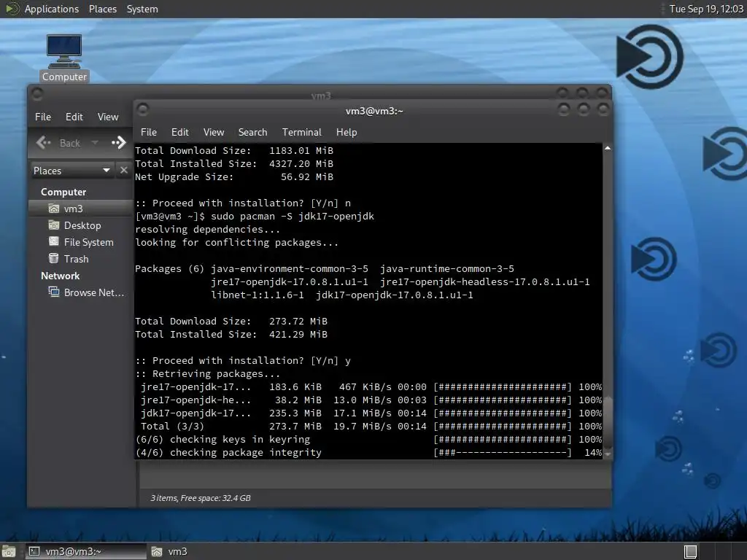Open Browse Network in sidebar
This screenshot has width=747, height=560.
click(80, 292)
